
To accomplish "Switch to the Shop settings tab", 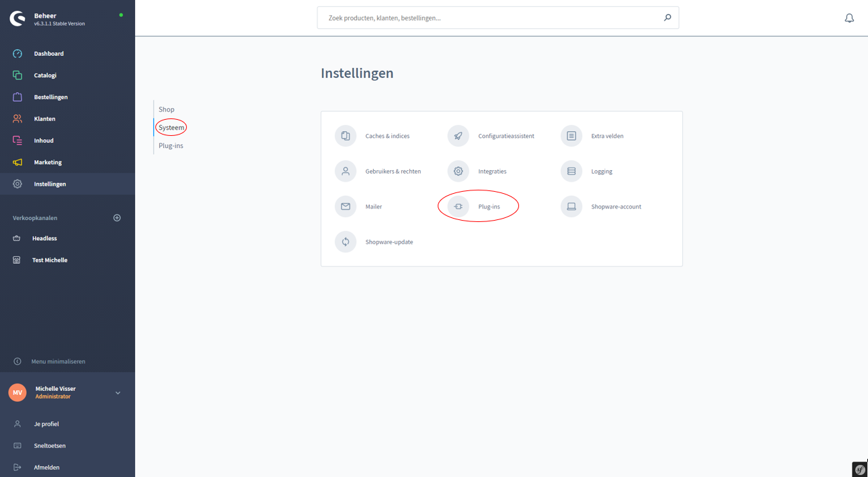I will [167, 109].
